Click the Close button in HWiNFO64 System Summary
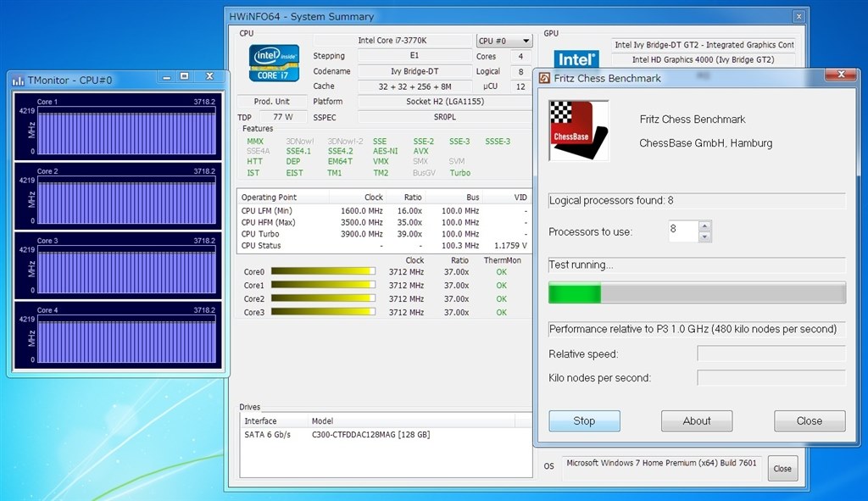Screen dimensions: 868x501 pos(782,468)
